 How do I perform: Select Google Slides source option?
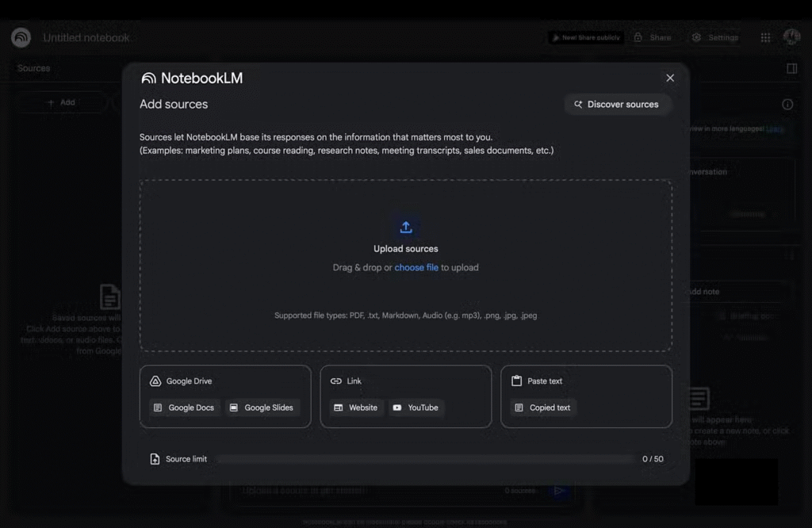(x=262, y=407)
